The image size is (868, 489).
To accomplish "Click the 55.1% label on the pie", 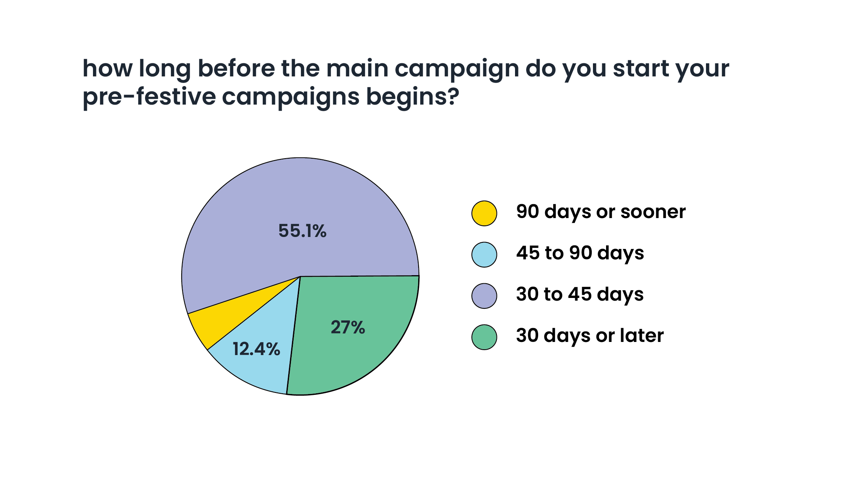I will pos(302,231).
